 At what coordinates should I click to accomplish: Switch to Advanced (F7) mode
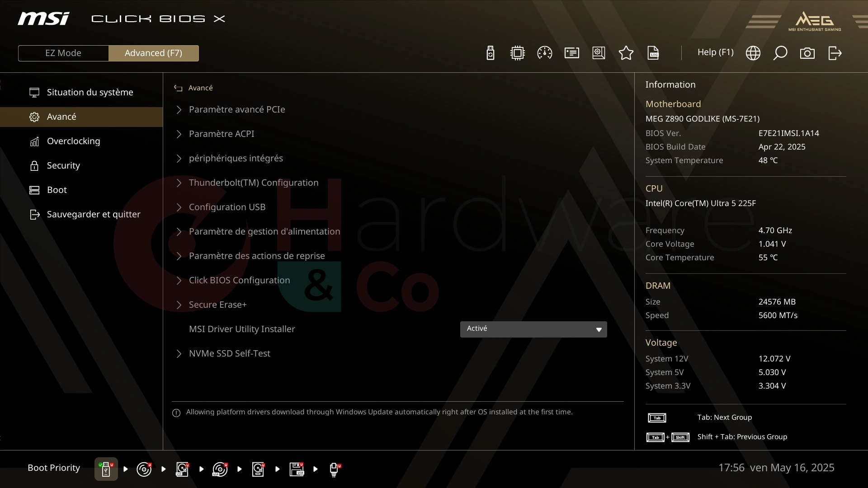[153, 53]
